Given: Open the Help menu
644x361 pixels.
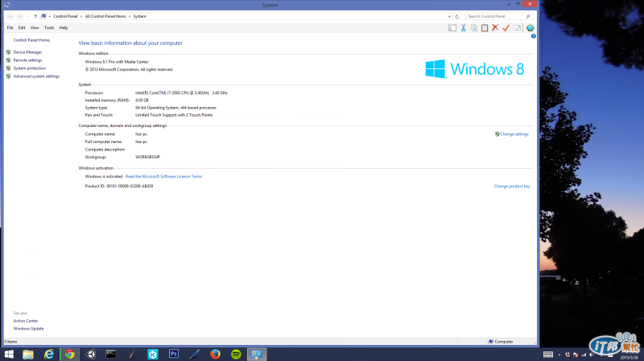Looking at the screenshot, I should (64, 28).
